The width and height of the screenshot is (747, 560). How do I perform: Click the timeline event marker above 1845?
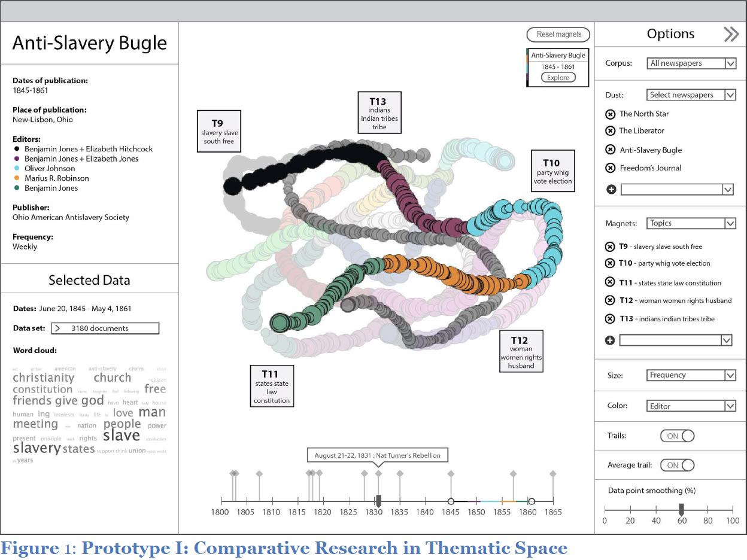click(451, 473)
